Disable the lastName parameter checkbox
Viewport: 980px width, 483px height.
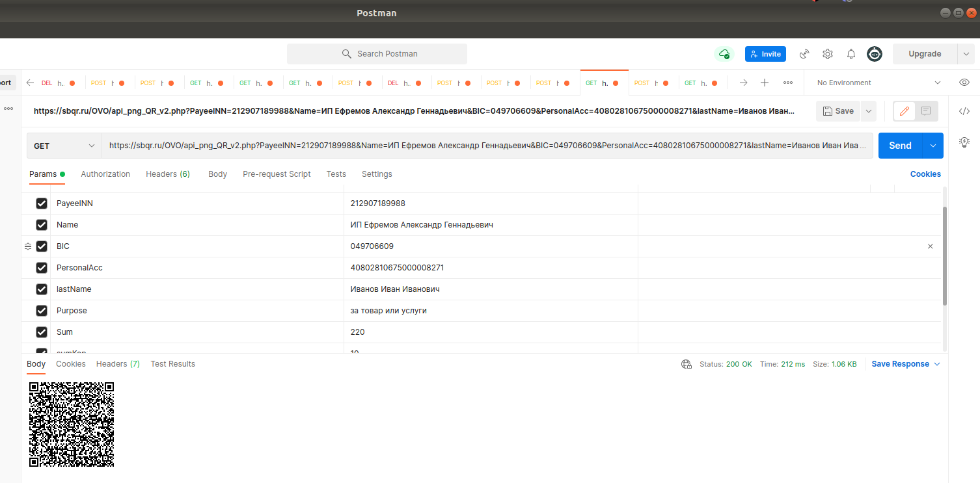click(x=41, y=289)
